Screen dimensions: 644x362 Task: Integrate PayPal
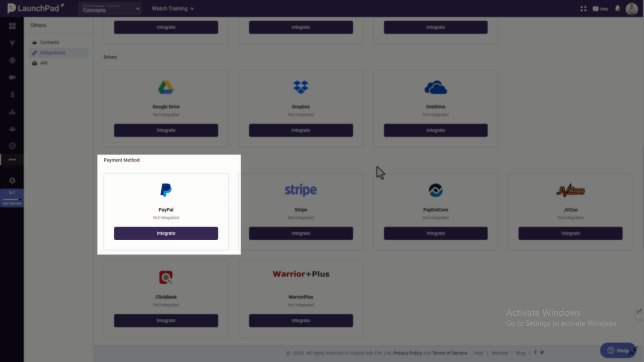pos(166,233)
